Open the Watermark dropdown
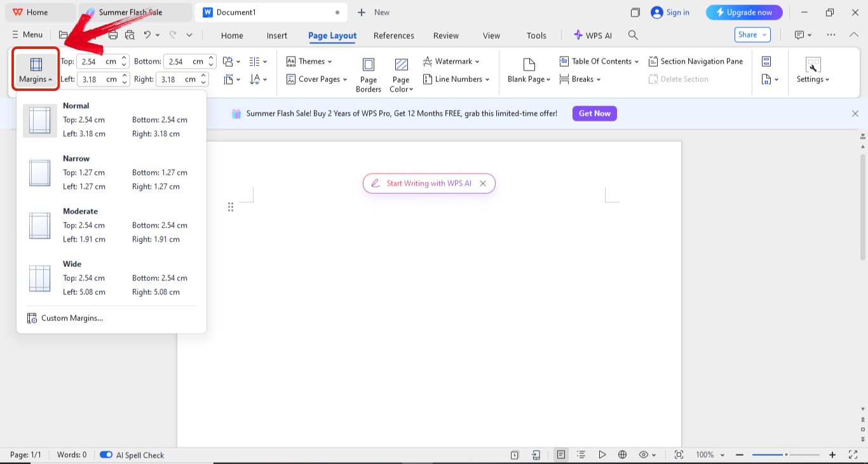Viewport: 868px width, 464px height. coord(451,61)
